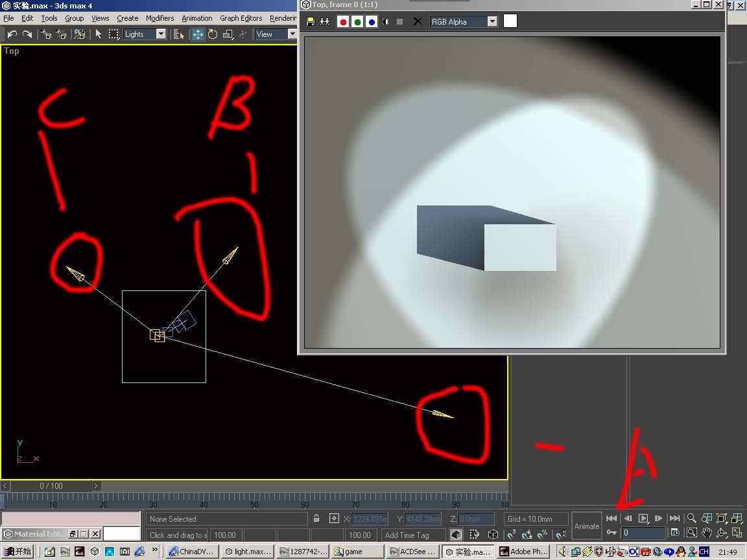Click the Arc Rotate viewport tool
This screenshot has height=560, width=747.
[x=722, y=533]
